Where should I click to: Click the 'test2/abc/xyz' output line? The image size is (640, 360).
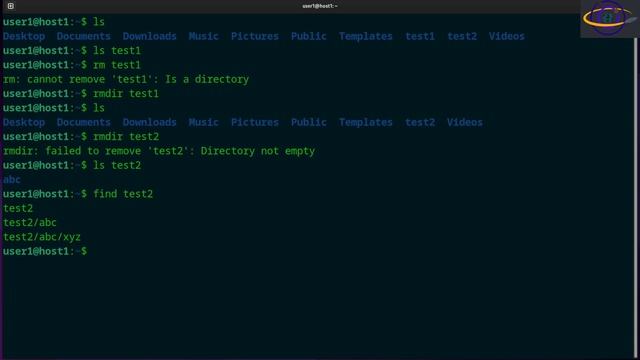pos(42,237)
